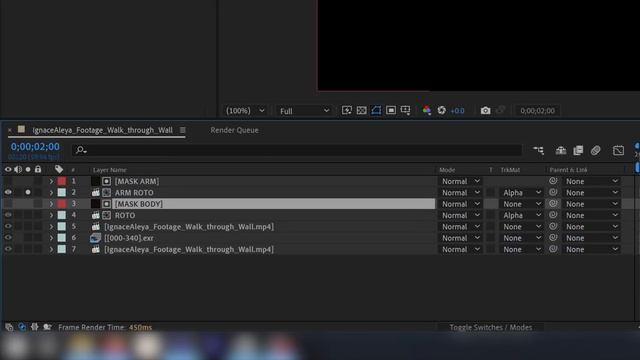Toggle visibility of ROTO layer
Image resolution: width=640 pixels, height=360 pixels.
pyautogui.click(x=8, y=215)
